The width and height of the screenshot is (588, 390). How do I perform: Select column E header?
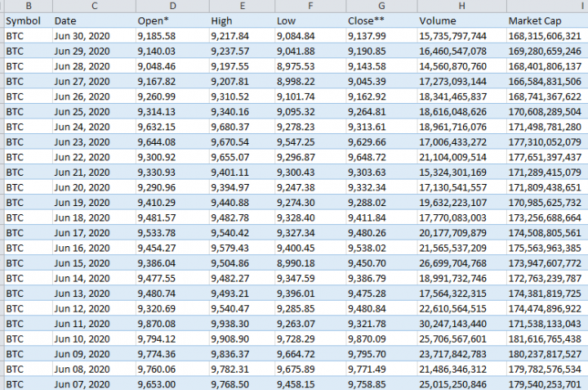point(243,6)
